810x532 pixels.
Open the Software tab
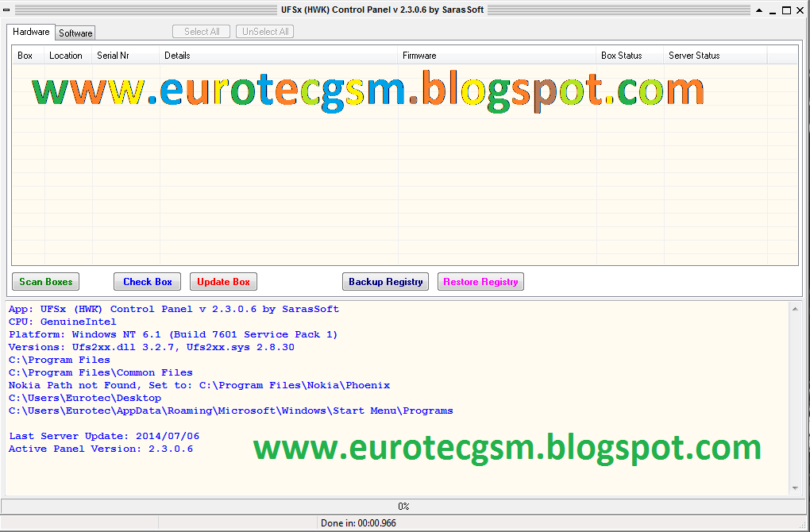click(75, 33)
